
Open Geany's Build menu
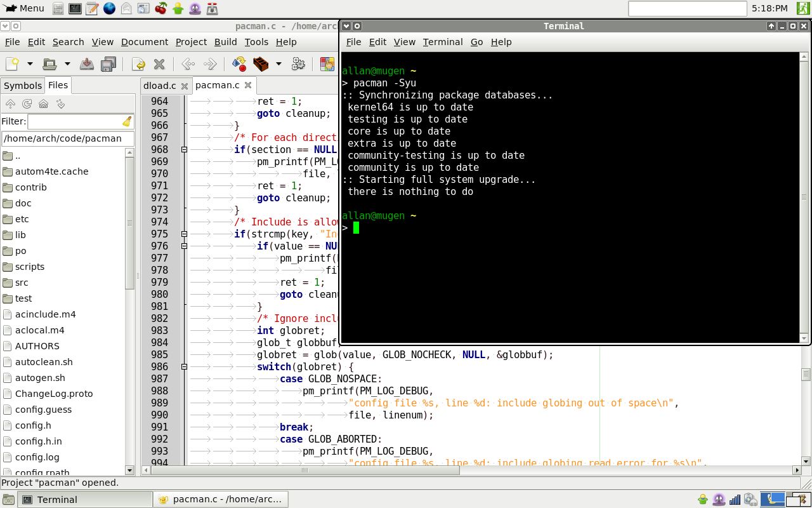point(226,42)
